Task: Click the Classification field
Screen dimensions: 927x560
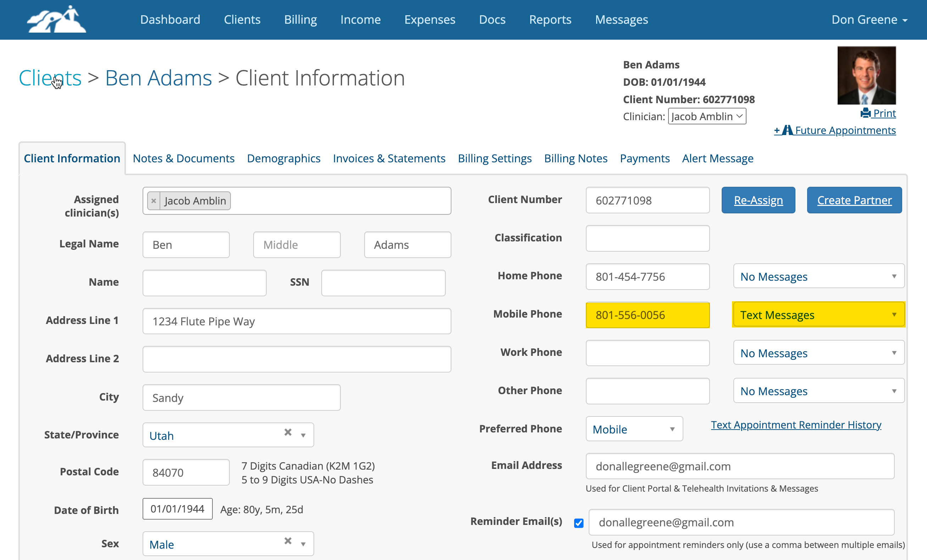Action: pos(648,239)
